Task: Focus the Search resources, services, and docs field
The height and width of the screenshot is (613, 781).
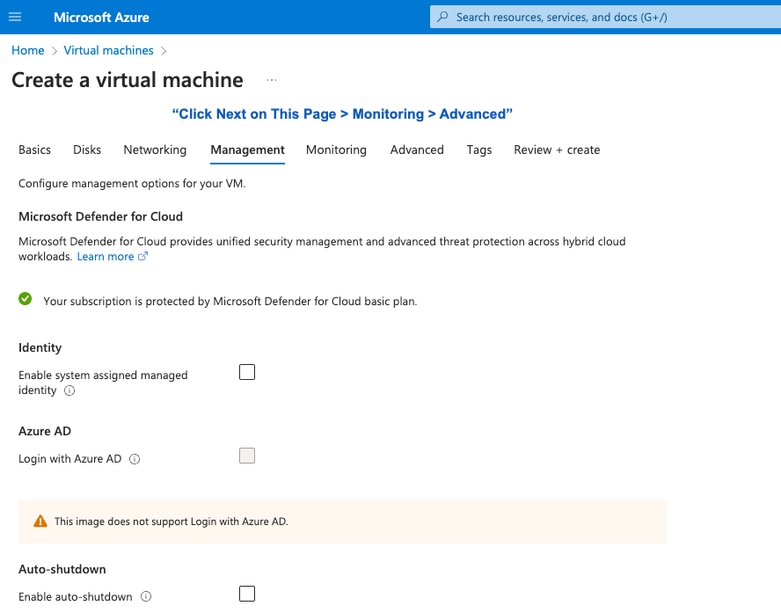Action: click(605, 17)
